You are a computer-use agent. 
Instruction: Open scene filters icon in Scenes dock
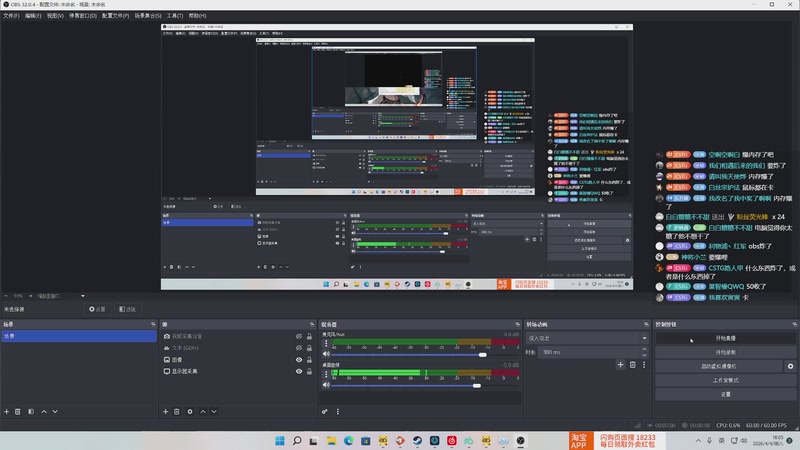pos(31,412)
